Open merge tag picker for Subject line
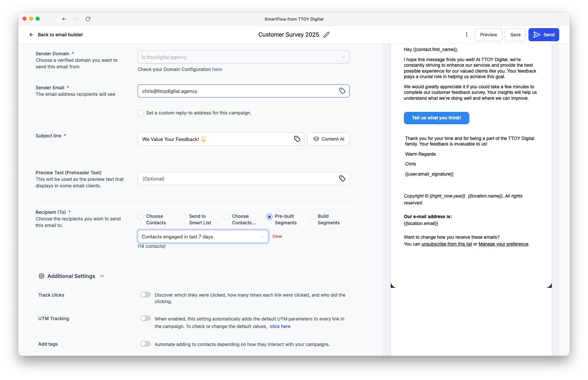This screenshot has width=588, height=380. (297, 139)
